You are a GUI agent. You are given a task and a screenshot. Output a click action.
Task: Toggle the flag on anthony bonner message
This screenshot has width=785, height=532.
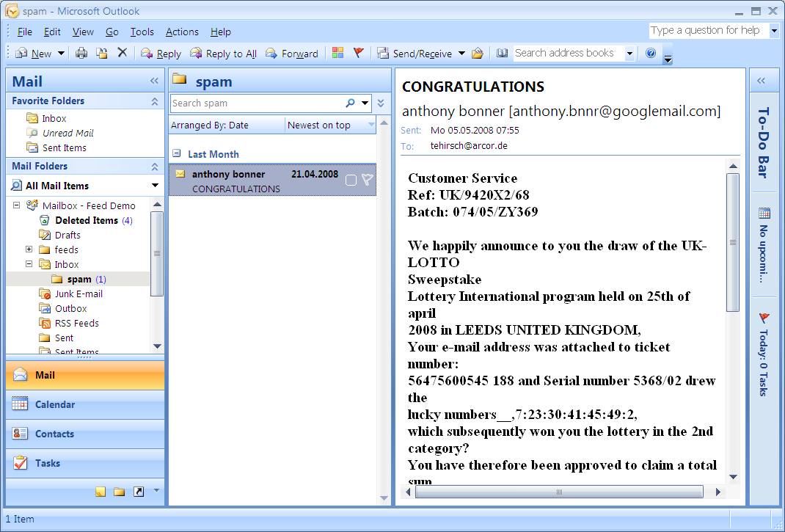[x=368, y=180]
